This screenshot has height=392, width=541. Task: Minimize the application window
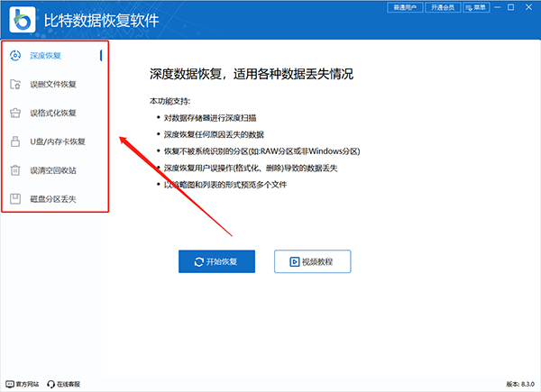[x=498, y=7]
